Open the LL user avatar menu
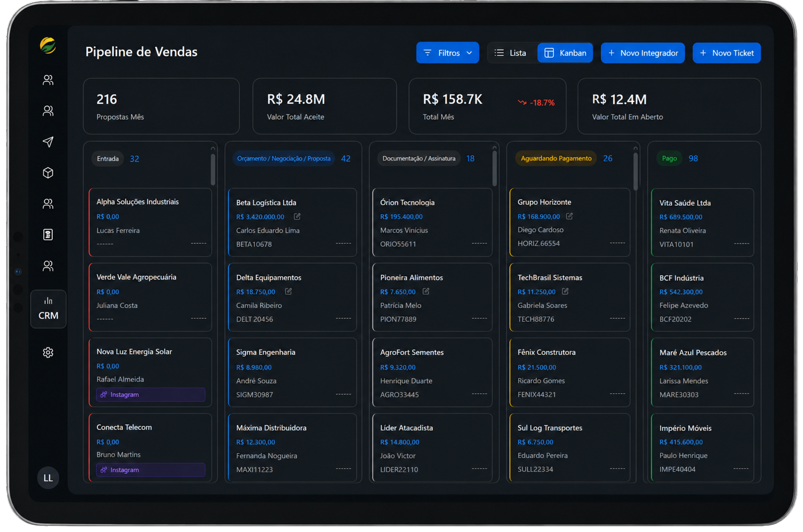This screenshot has height=532, width=803. click(48, 478)
